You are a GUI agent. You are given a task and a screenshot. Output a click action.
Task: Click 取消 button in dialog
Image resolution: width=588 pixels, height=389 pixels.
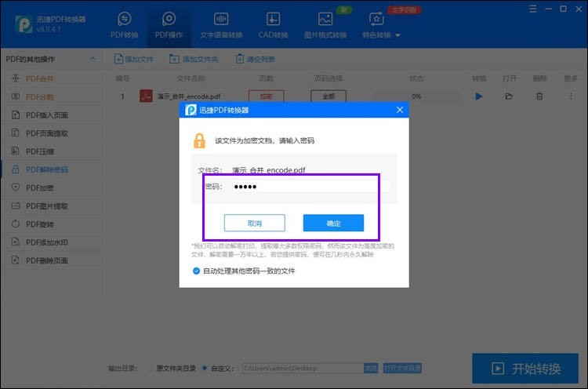click(x=255, y=224)
